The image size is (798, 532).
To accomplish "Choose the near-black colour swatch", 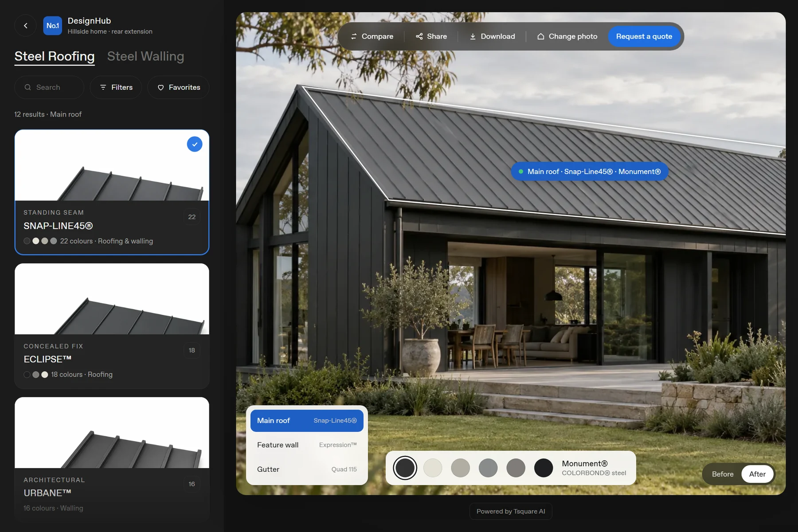I will [544, 468].
